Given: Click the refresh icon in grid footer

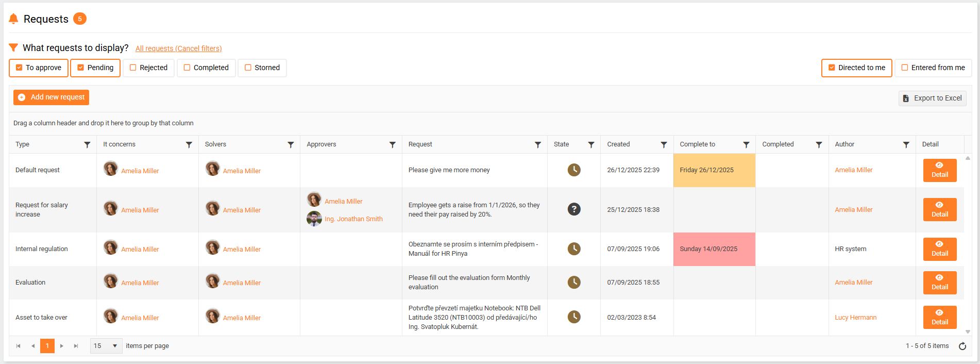Looking at the screenshot, I should (962, 346).
